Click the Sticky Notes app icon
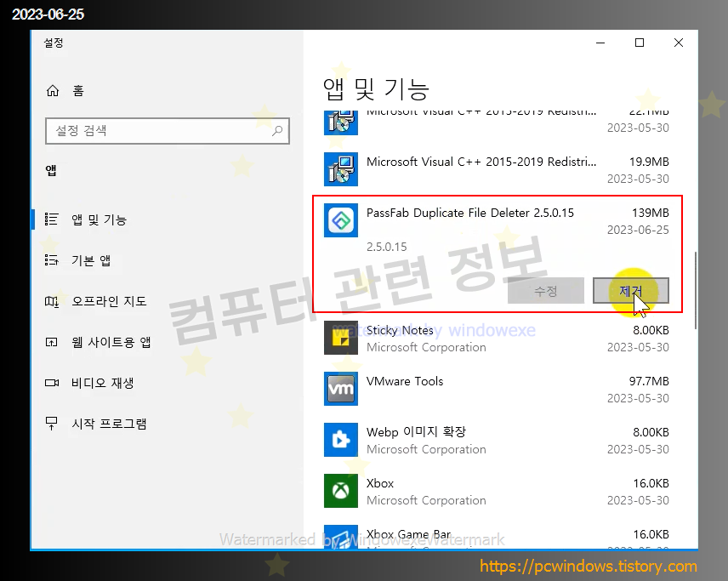The width and height of the screenshot is (728, 581). pyautogui.click(x=341, y=338)
